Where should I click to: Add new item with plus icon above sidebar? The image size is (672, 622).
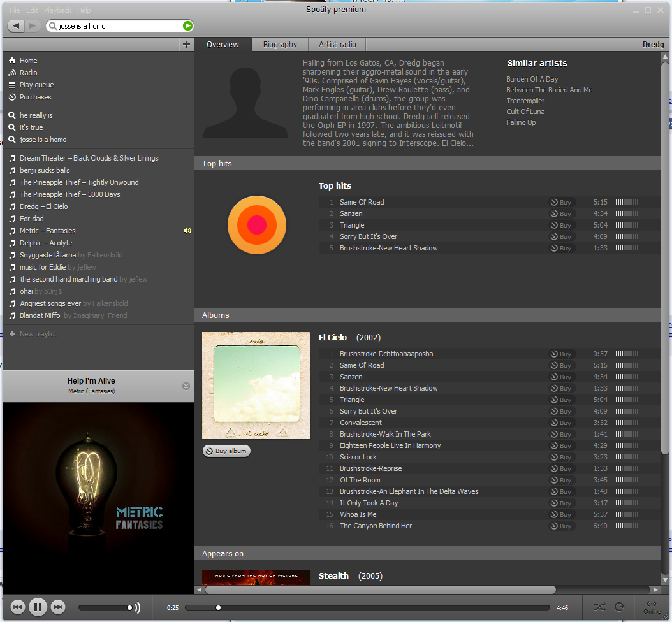click(x=186, y=44)
